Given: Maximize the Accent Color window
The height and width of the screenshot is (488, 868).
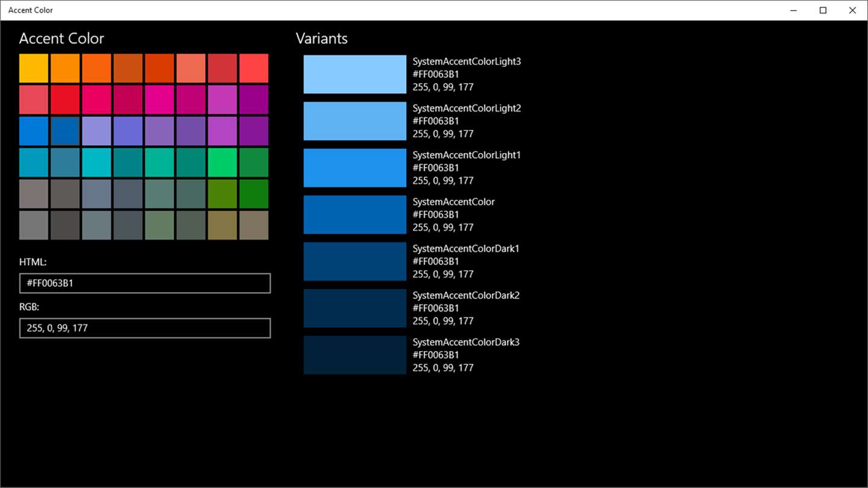Looking at the screenshot, I should 823,10.
